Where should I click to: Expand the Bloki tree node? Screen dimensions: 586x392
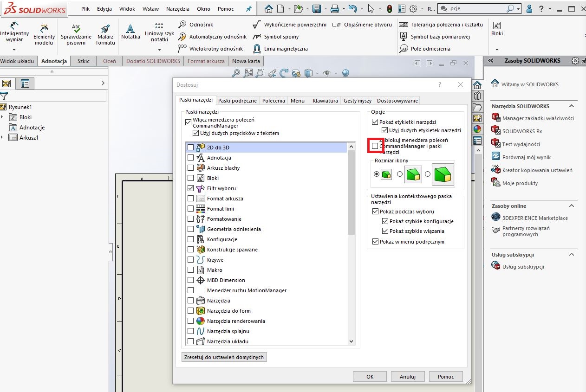point(2,117)
